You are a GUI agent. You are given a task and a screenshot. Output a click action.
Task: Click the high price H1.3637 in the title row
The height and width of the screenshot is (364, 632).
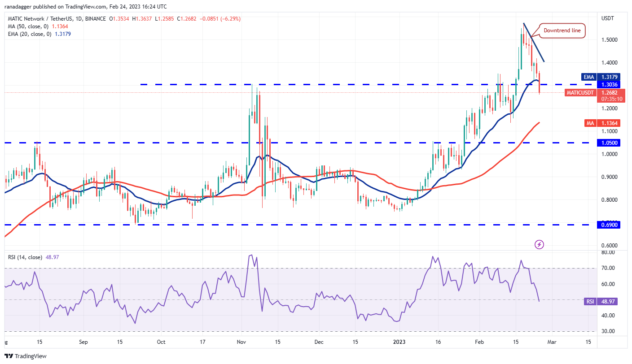[141, 19]
